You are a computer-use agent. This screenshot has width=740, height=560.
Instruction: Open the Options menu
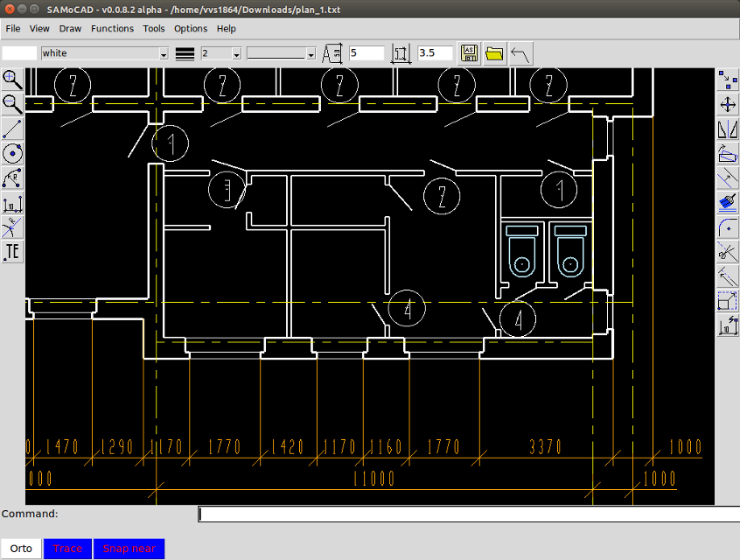tap(191, 29)
